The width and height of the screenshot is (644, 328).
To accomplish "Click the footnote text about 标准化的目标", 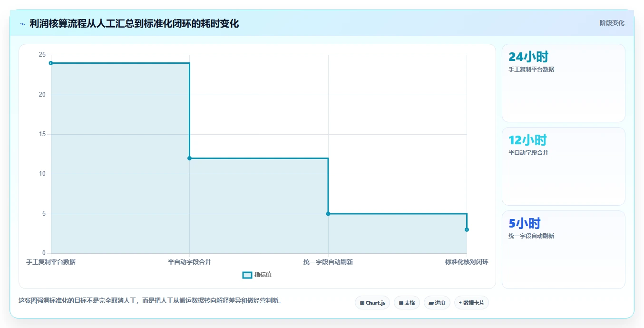I will tap(150, 300).
